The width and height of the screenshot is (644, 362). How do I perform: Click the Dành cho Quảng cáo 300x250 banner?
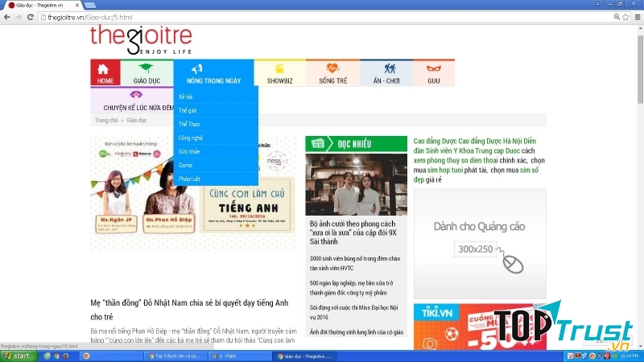click(x=480, y=244)
